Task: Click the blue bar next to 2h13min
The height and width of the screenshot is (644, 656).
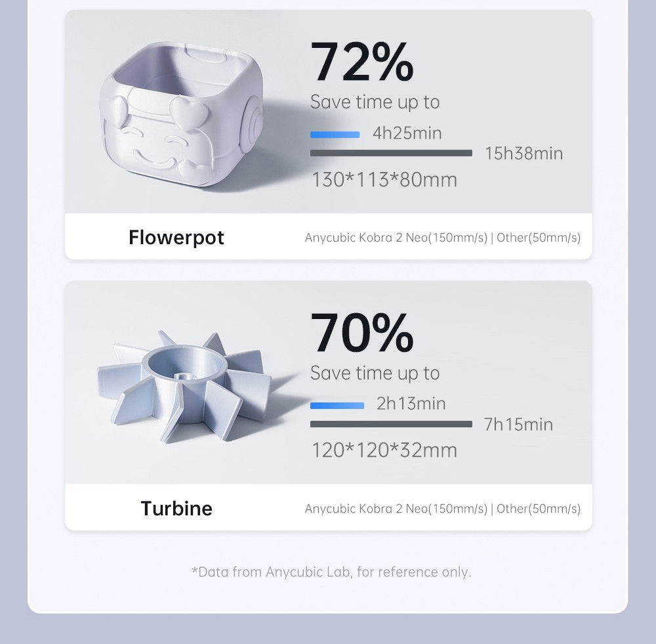Action: pos(337,406)
